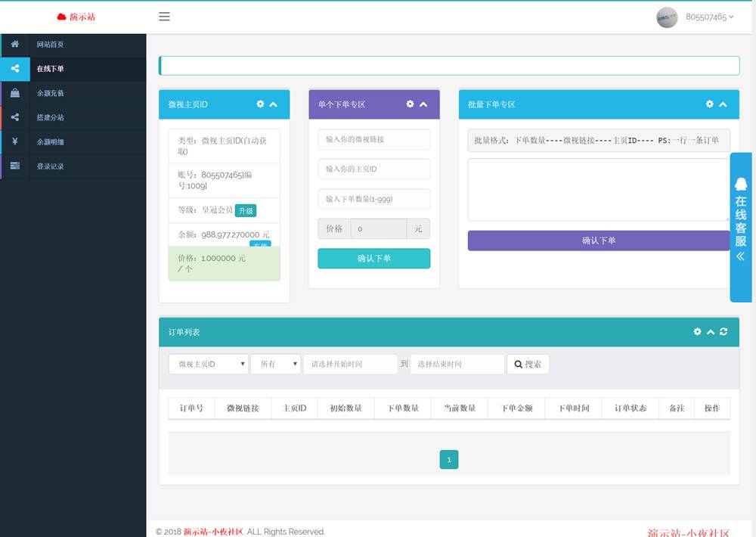The width and height of the screenshot is (756, 537).
Task: Click the bell icon on the 在线客服 tab
Action: [740, 182]
